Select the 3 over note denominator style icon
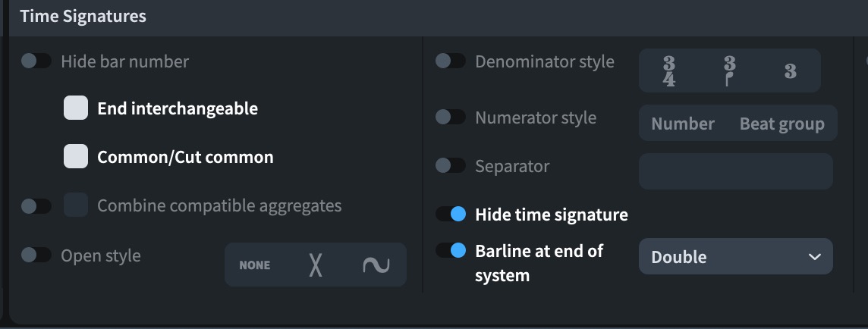 (x=730, y=70)
